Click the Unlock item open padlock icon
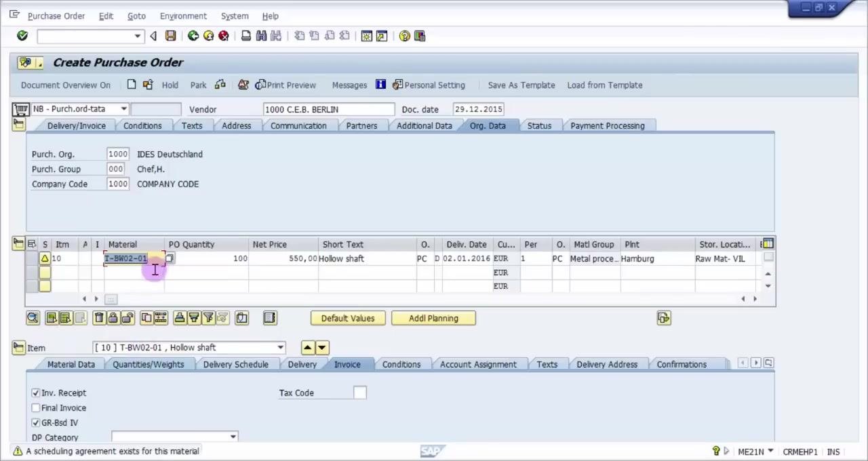 [x=127, y=318]
